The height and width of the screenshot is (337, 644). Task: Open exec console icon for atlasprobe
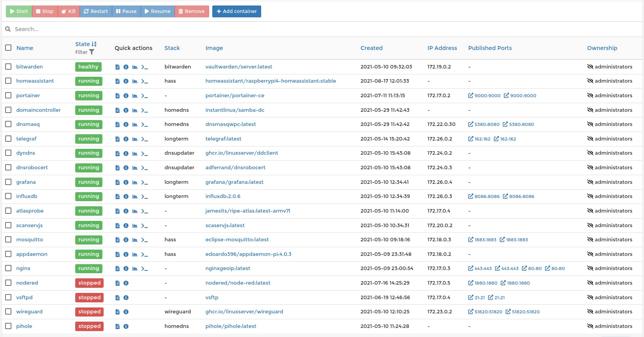(145, 211)
